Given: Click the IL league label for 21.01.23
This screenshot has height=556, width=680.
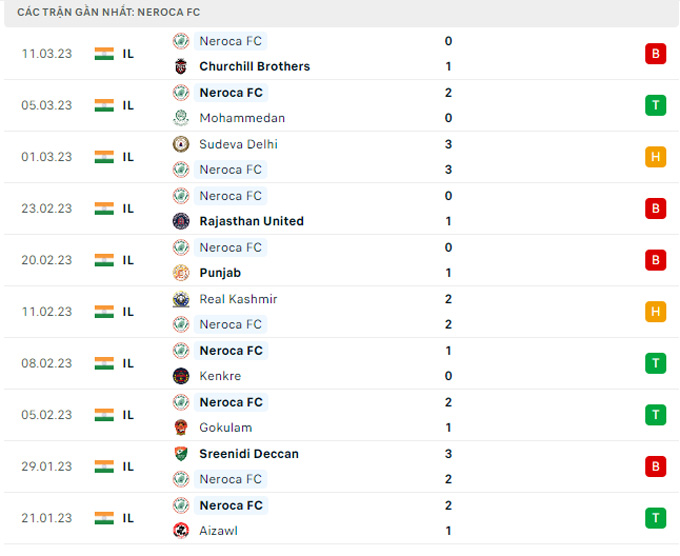Looking at the screenshot, I should [128, 518].
